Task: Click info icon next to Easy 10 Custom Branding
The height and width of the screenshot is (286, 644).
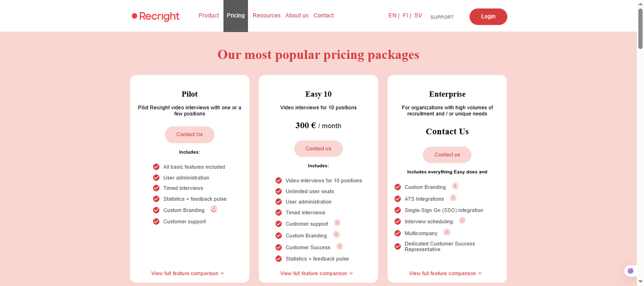Action: click(x=336, y=235)
